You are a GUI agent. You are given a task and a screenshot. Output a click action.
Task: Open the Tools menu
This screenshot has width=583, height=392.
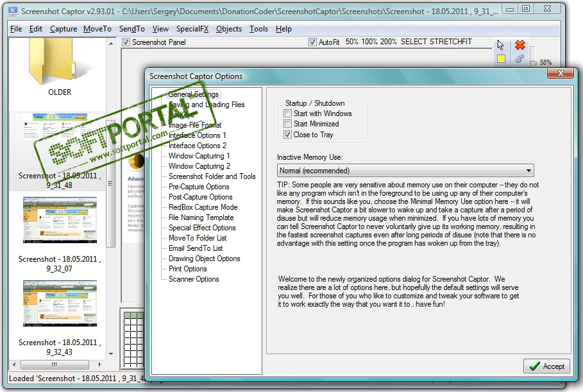click(x=258, y=29)
